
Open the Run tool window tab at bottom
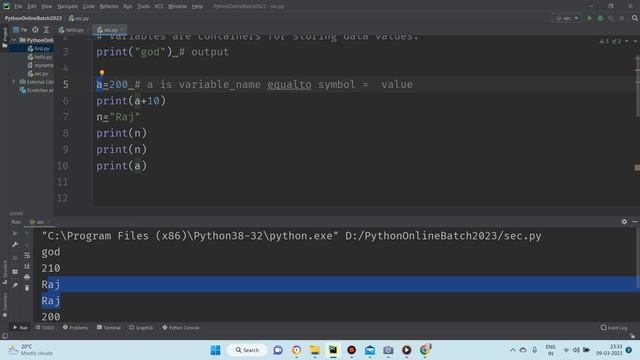tap(20, 328)
